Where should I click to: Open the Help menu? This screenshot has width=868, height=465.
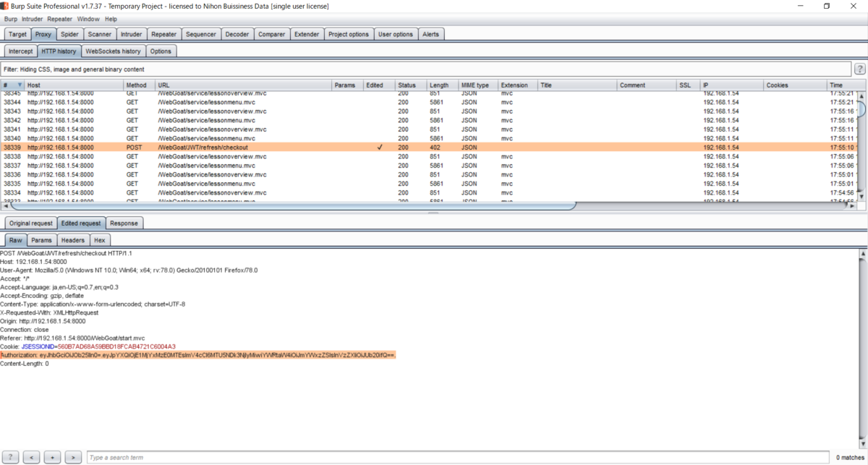point(111,19)
